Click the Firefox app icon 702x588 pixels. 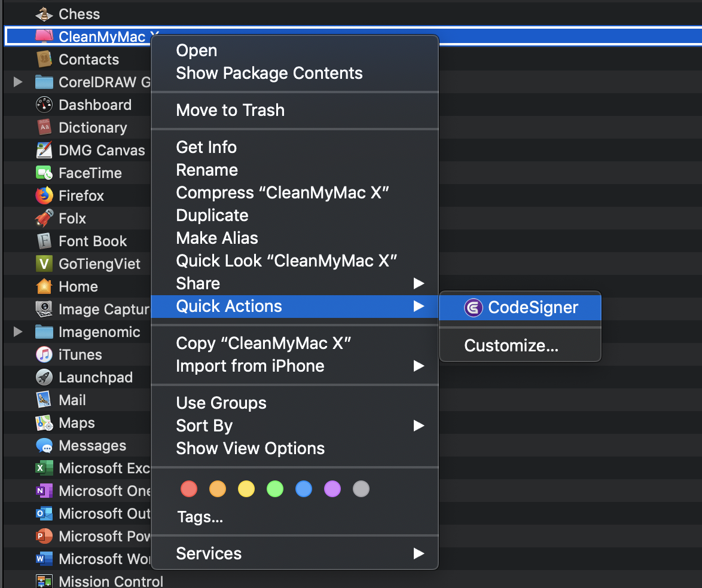pyautogui.click(x=44, y=195)
